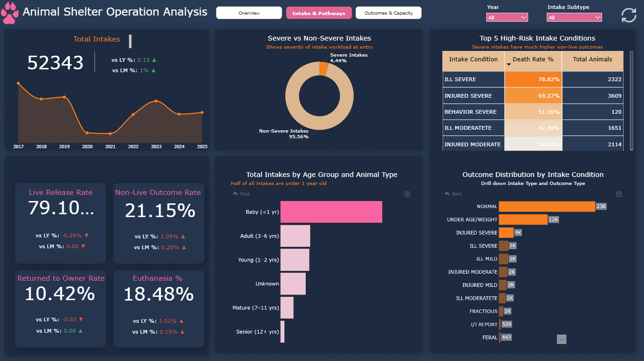Image resolution: width=644 pixels, height=361 pixels.
Task: Click the 2017 axis label
Action: pos(18,147)
